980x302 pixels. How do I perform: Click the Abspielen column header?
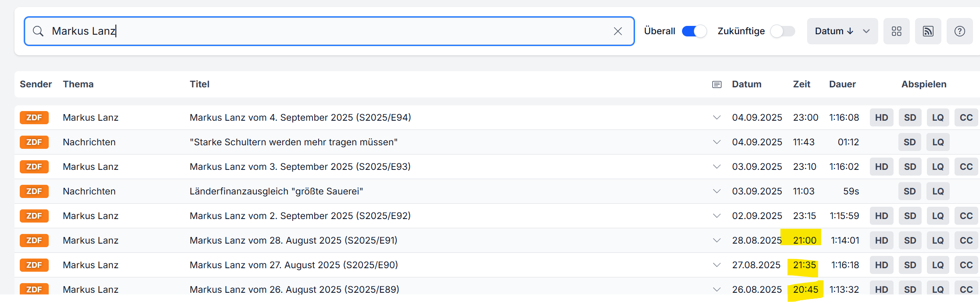(x=924, y=84)
